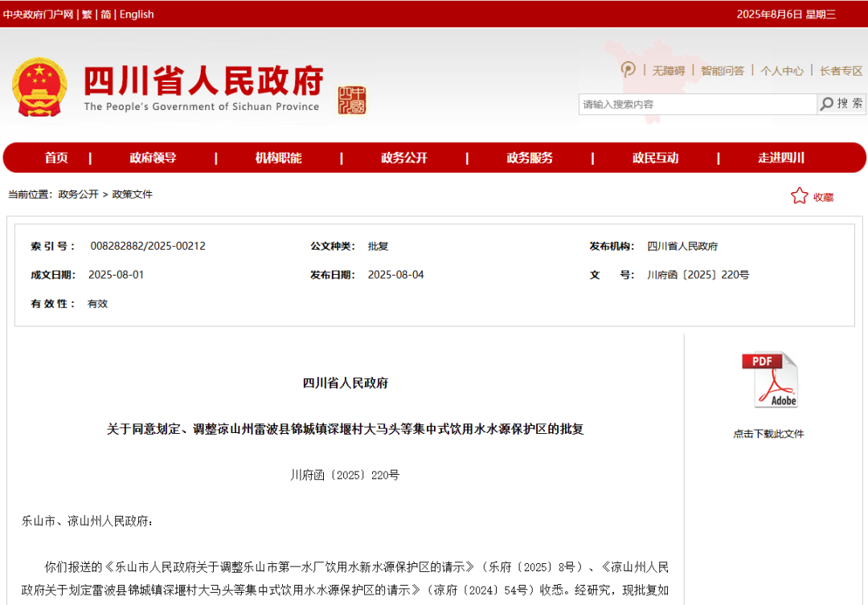Viewport: 868px width, 605px height.
Task: Go to 机构职能 section
Action: tap(278, 158)
